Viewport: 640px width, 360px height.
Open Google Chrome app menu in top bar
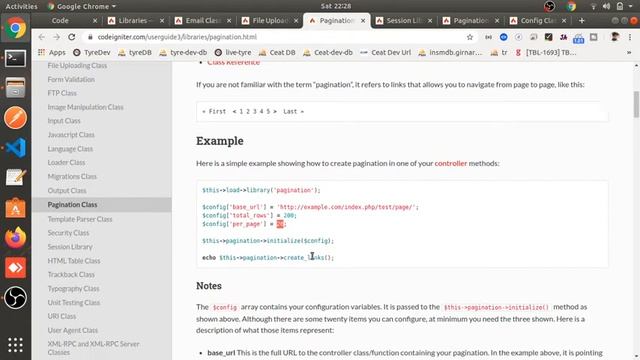82,6
